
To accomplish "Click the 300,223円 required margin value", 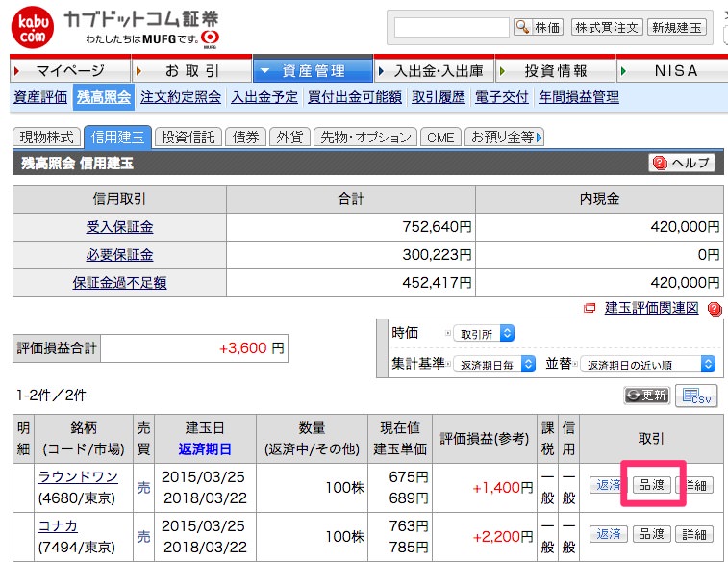I will tap(437, 254).
